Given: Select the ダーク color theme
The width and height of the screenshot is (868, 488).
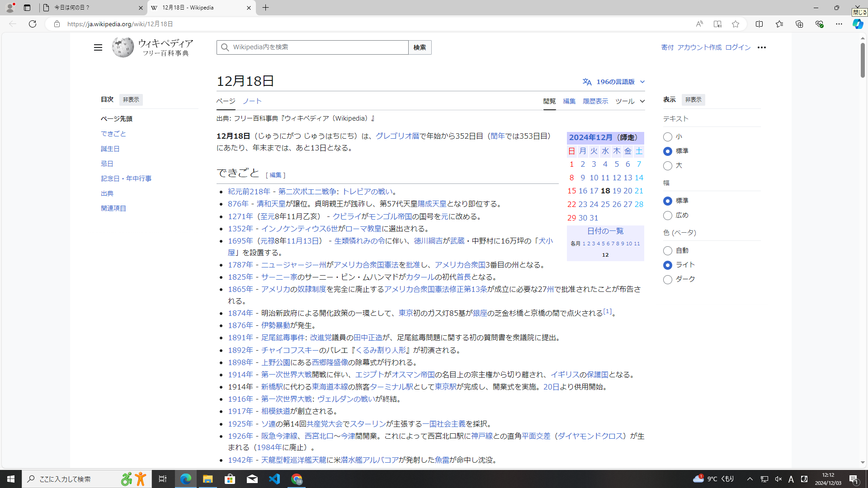Looking at the screenshot, I should coord(668,279).
